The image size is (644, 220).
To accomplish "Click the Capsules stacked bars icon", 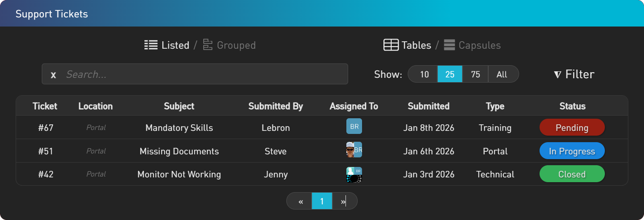I will point(449,45).
